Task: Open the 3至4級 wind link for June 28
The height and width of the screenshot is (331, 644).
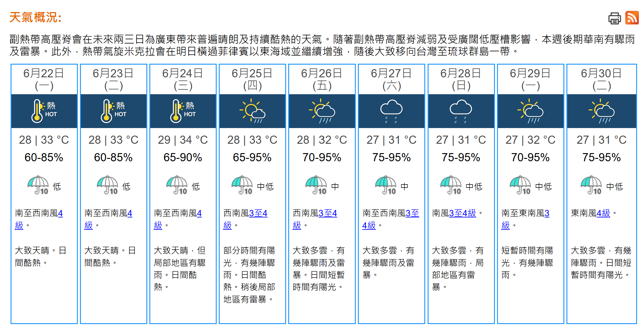Action: (x=462, y=213)
